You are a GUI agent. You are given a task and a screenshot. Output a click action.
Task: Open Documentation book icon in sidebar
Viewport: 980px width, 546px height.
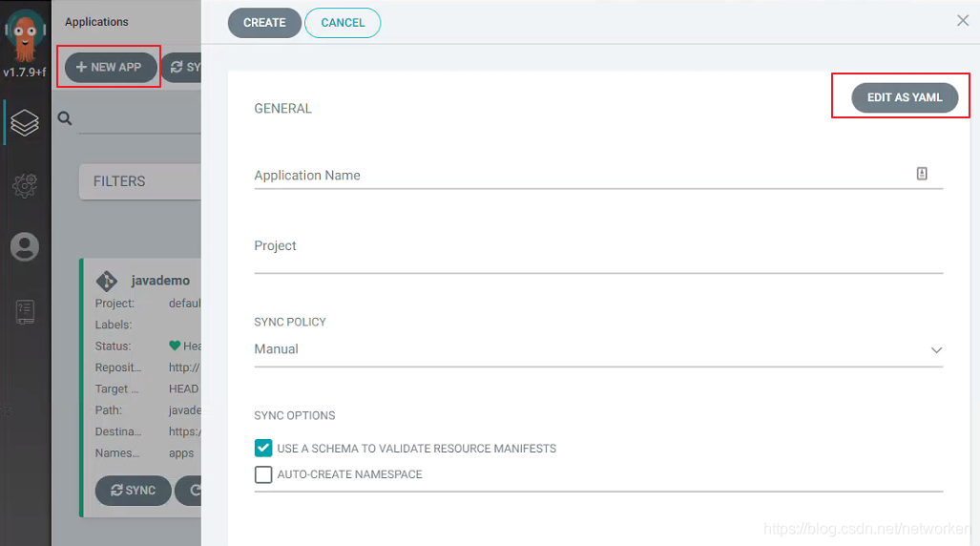click(25, 311)
